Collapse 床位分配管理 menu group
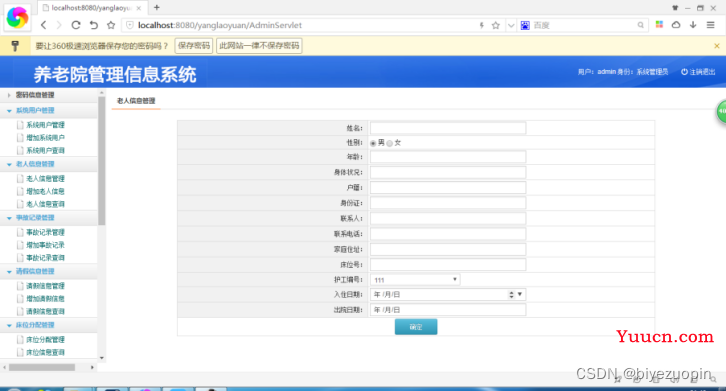 click(x=35, y=325)
